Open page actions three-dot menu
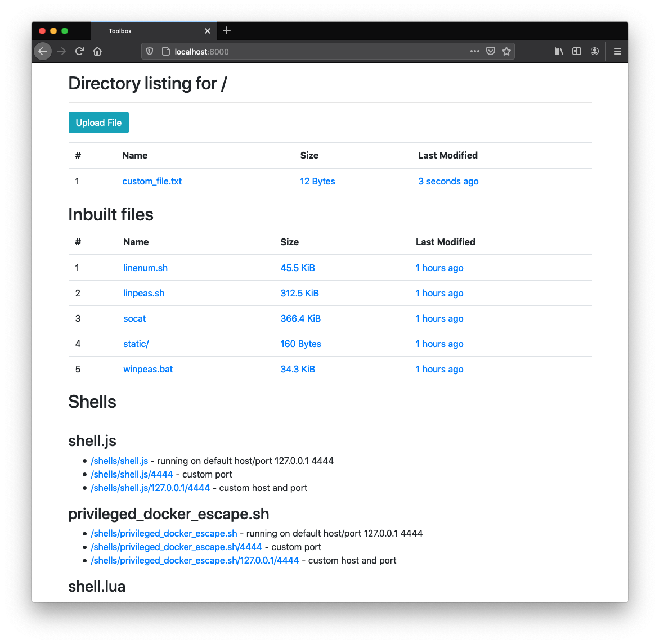This screenshot has height=644, width=660. (475, 51)
